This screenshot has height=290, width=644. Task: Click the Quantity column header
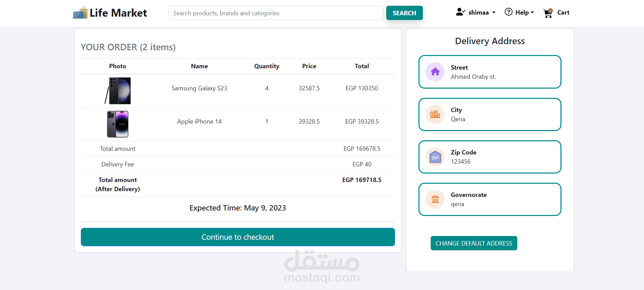click(267, 66)
